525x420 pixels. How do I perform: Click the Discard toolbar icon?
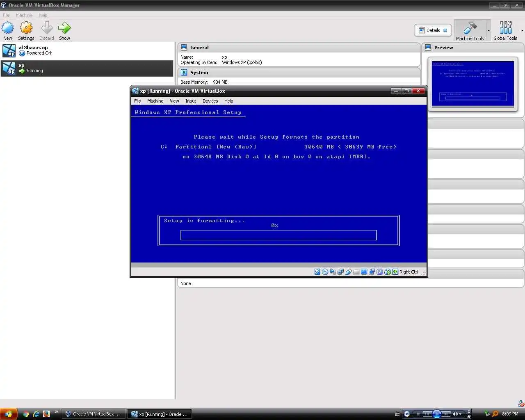(47, 28)
